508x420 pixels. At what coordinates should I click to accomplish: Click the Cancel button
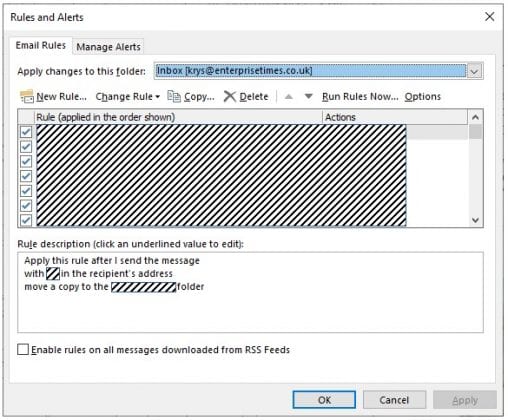point(394,400)
